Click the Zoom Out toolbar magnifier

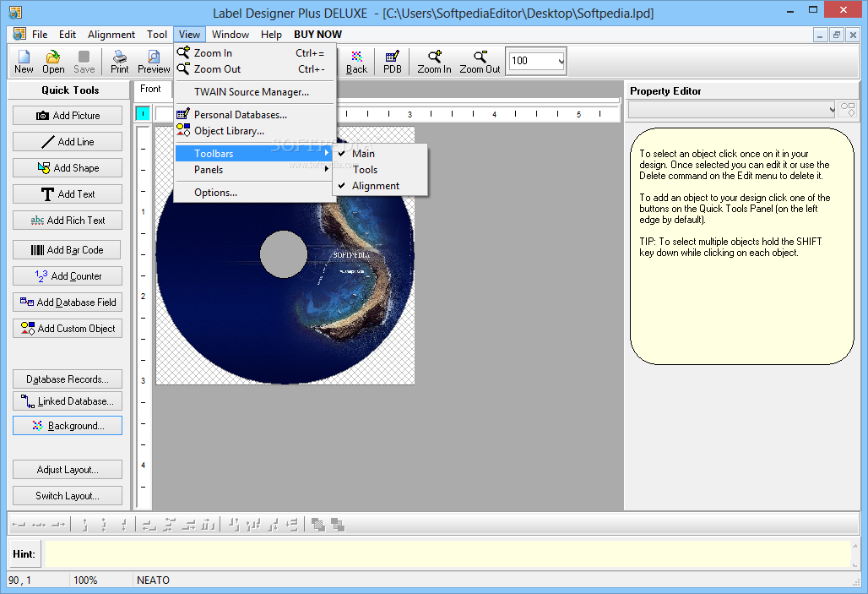[480, 62]
